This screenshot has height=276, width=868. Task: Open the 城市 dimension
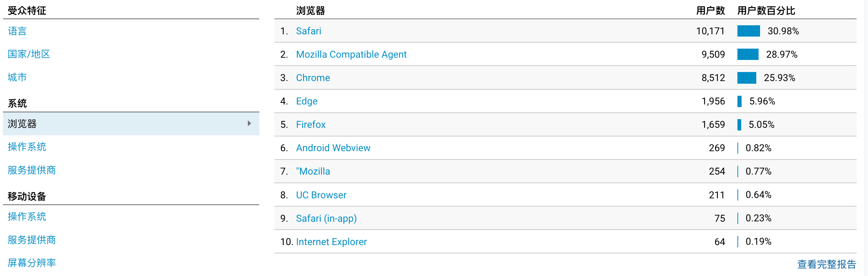17,77
